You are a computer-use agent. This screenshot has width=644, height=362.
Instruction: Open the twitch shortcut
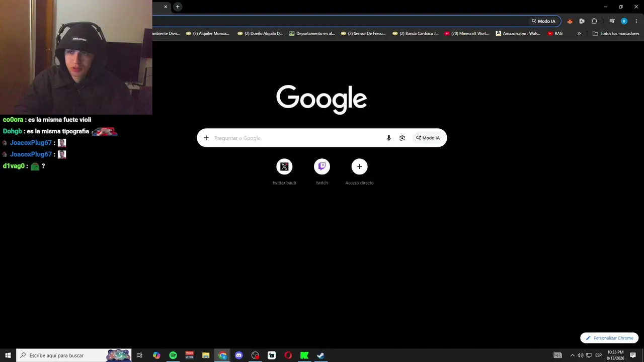[x=322, y=171]
